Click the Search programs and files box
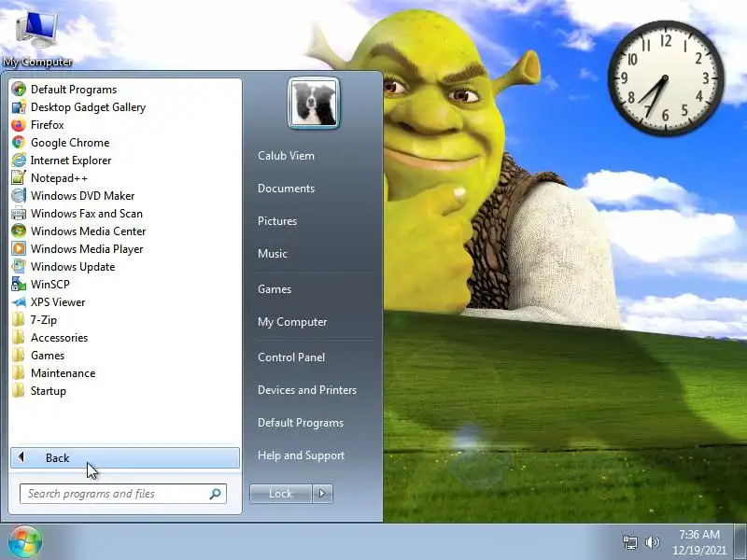 pos(123,494)
